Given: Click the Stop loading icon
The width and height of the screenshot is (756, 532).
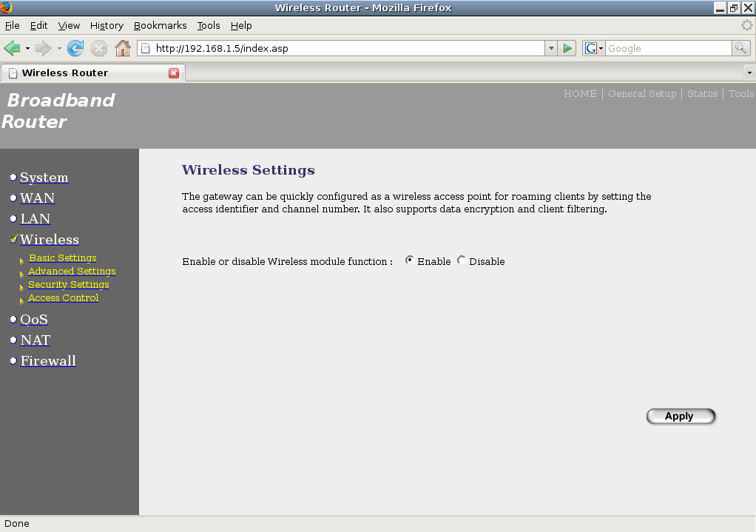Looking at the screenshot, I should (99, 48).
